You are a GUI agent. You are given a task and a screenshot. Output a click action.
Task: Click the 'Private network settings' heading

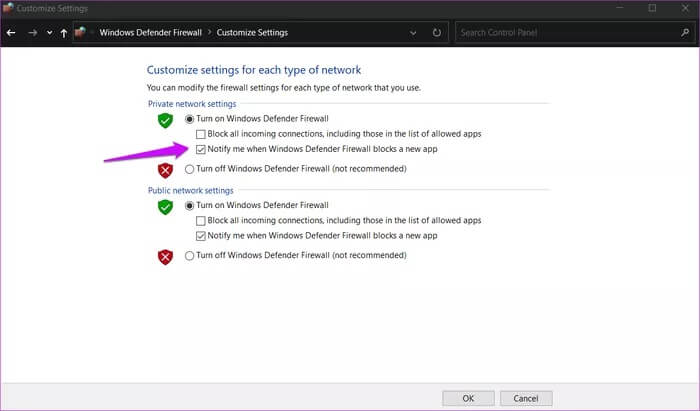[x=192, y=104]
